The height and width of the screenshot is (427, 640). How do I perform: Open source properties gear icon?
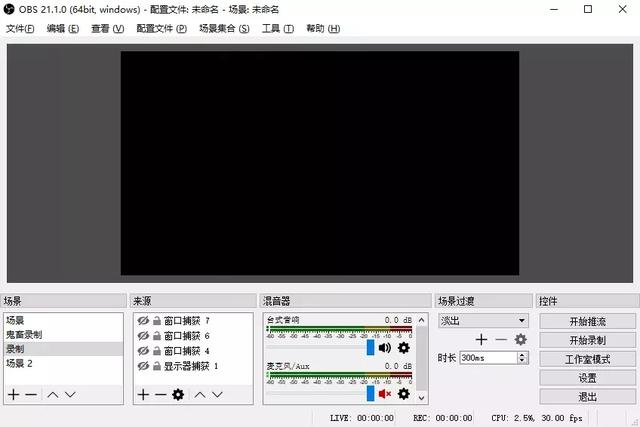(178, 395)
